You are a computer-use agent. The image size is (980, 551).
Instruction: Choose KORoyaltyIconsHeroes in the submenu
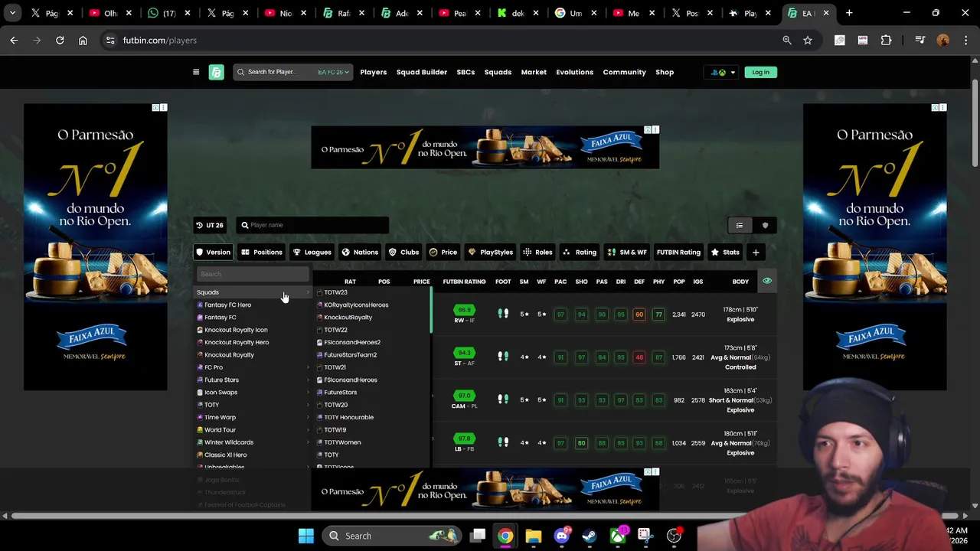tap(356, 305)
